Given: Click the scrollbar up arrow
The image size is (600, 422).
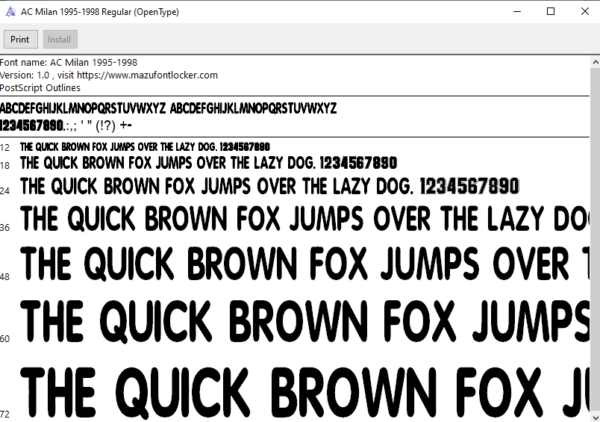Looking at the screenshot, I should (x=595, y=62).
